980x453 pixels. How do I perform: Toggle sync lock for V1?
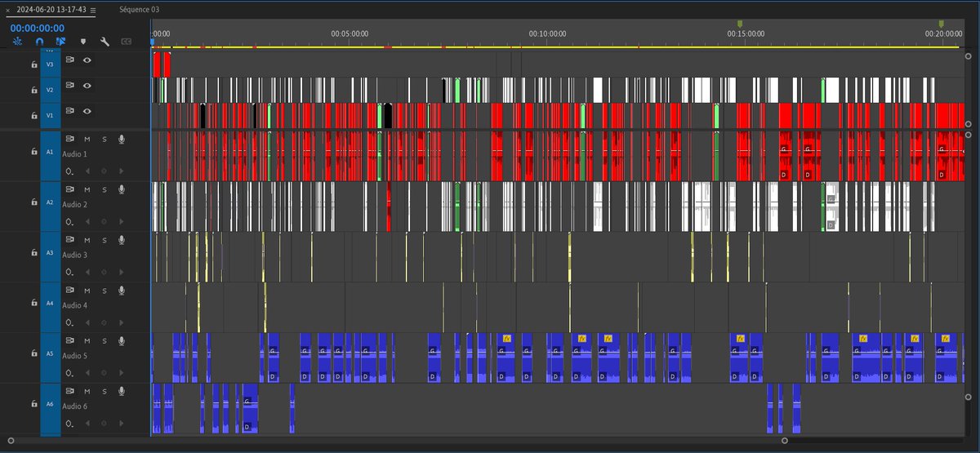coord(70,111)
